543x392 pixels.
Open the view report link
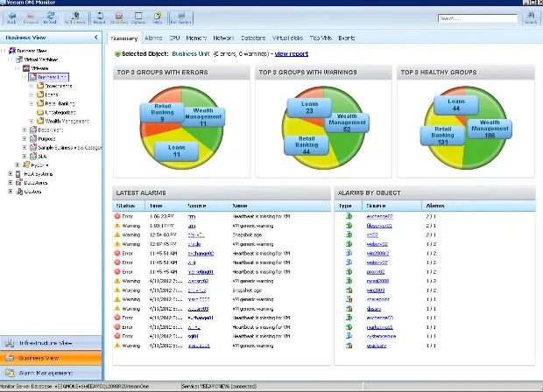pyautogui.click(x=292, y=54)
